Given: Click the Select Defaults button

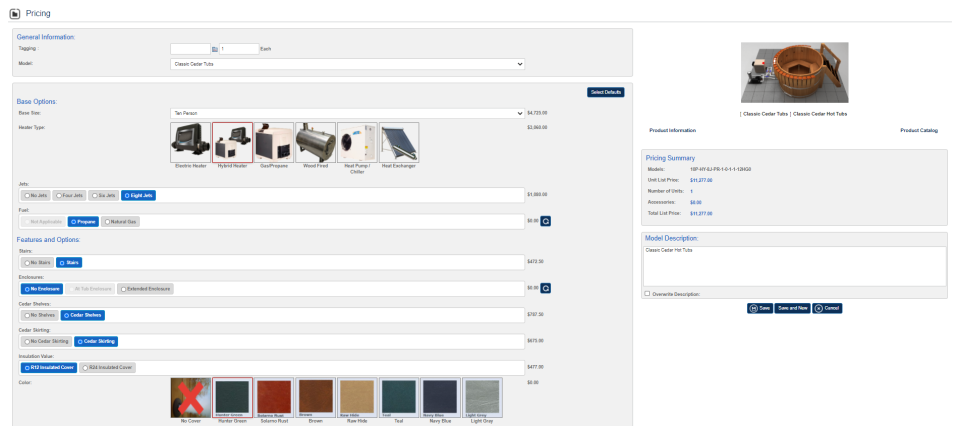Looking at the screenshot, I should tap(606, 92).
